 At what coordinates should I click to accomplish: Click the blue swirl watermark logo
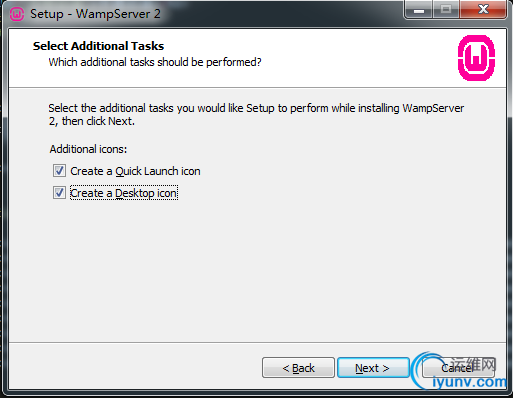(x=426, y=370)
